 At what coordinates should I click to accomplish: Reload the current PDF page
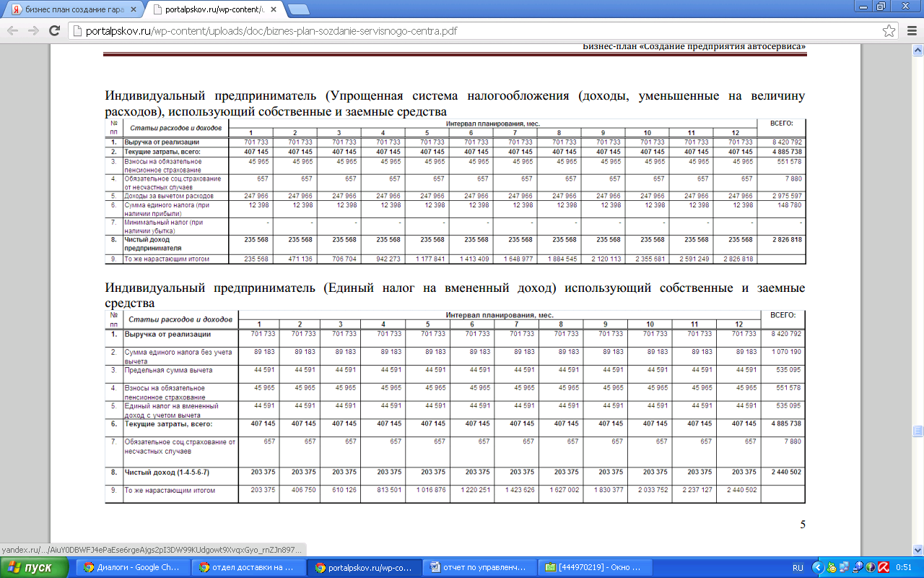click(x=55, y=31)
